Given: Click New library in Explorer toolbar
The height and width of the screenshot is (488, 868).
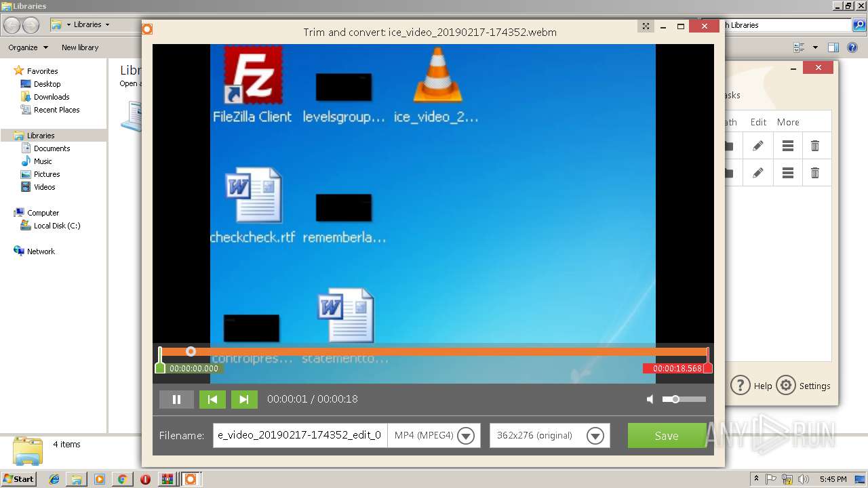Looking at the screenshot, I should tap(80, 47).
